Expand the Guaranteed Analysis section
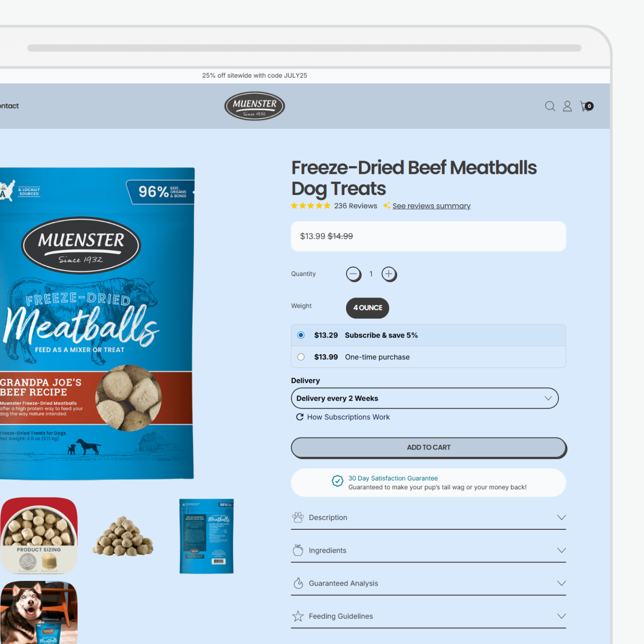The width and height of the screenshot is (644, 644). [x=428, y=583]
